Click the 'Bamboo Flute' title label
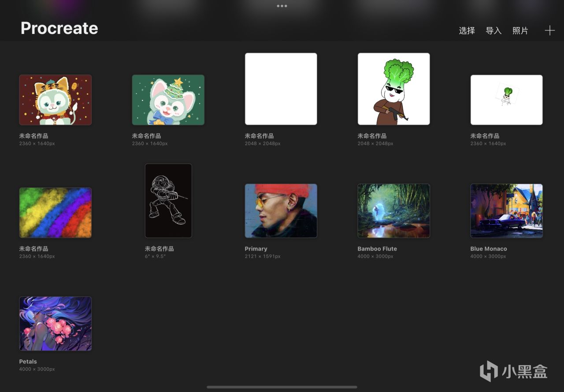This screenshot has height=392, width=564. tap(377, 249)
